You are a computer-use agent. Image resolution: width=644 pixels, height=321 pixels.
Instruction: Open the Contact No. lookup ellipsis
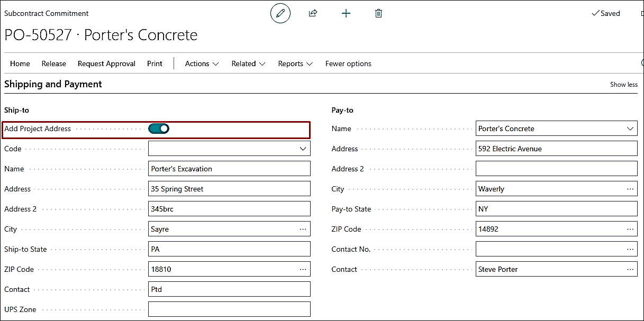point(630,249)
